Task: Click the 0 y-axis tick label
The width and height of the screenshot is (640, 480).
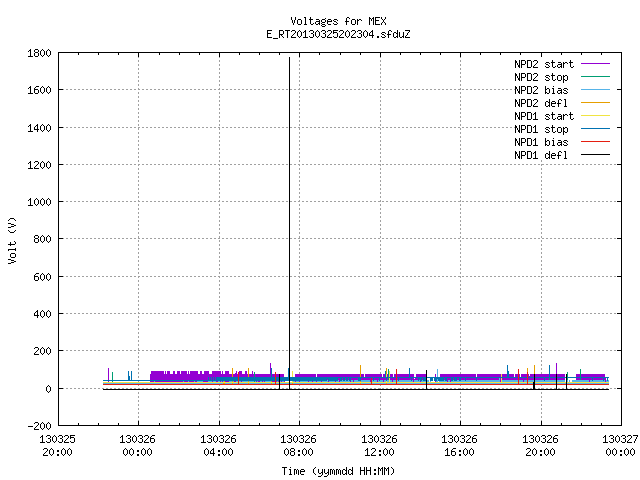Action: 49,389
